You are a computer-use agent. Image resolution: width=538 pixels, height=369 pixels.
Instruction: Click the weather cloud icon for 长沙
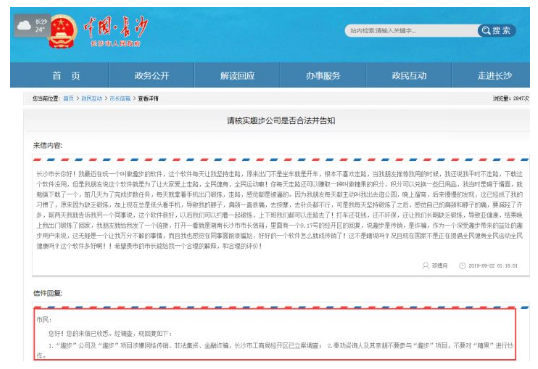[x=24, y=25]
